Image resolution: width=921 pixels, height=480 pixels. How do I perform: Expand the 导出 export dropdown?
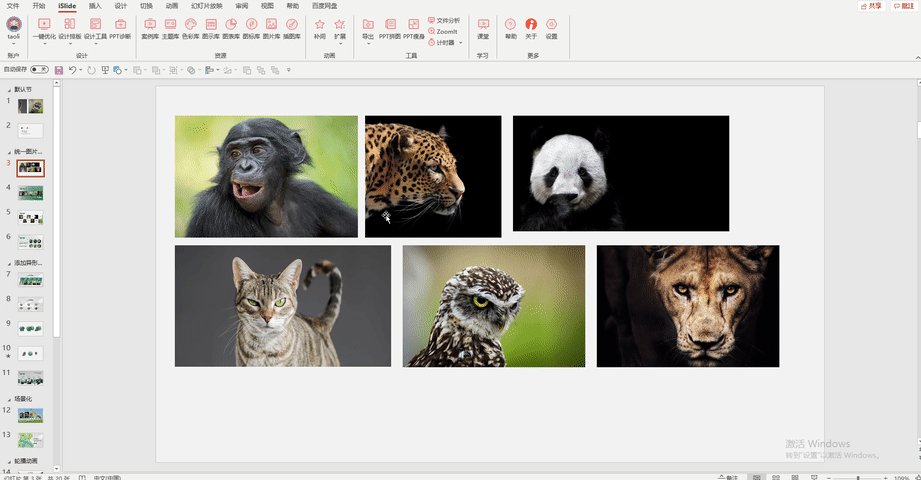368,43
